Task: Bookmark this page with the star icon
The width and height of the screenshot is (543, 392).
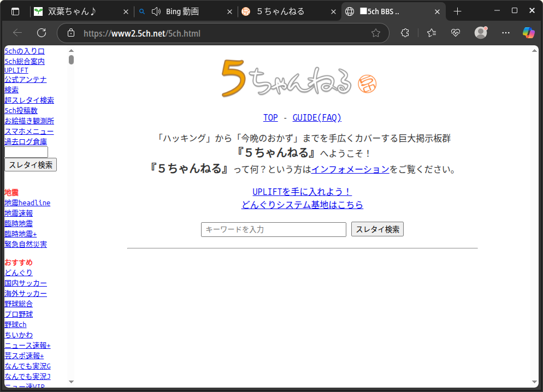Action: [376, 33]
